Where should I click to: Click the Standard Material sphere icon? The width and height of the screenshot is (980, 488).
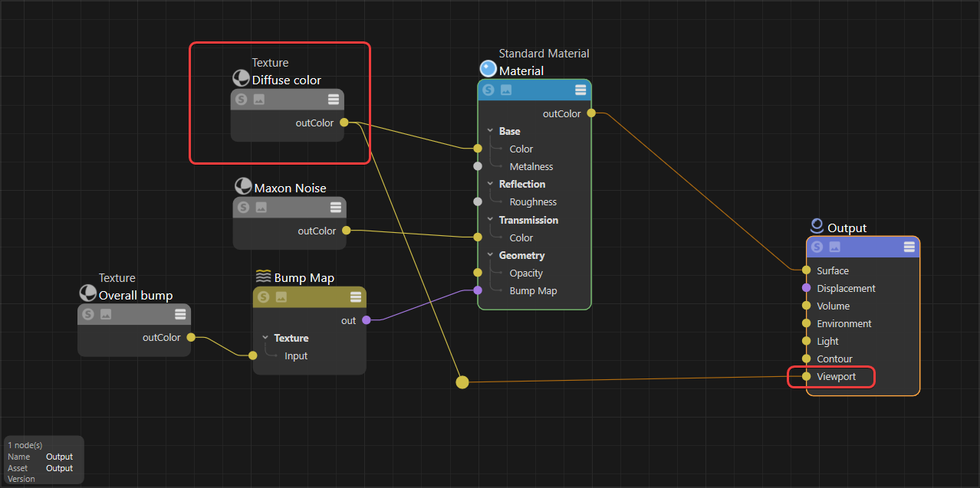[x=488, y=69]
